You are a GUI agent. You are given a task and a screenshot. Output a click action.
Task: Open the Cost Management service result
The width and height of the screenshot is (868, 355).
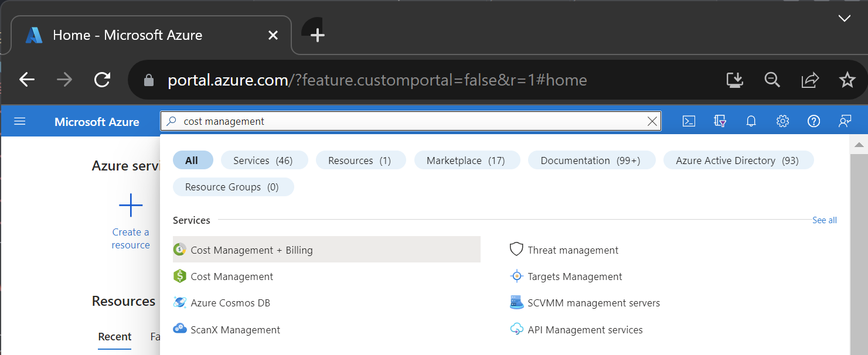click(232, 277)
